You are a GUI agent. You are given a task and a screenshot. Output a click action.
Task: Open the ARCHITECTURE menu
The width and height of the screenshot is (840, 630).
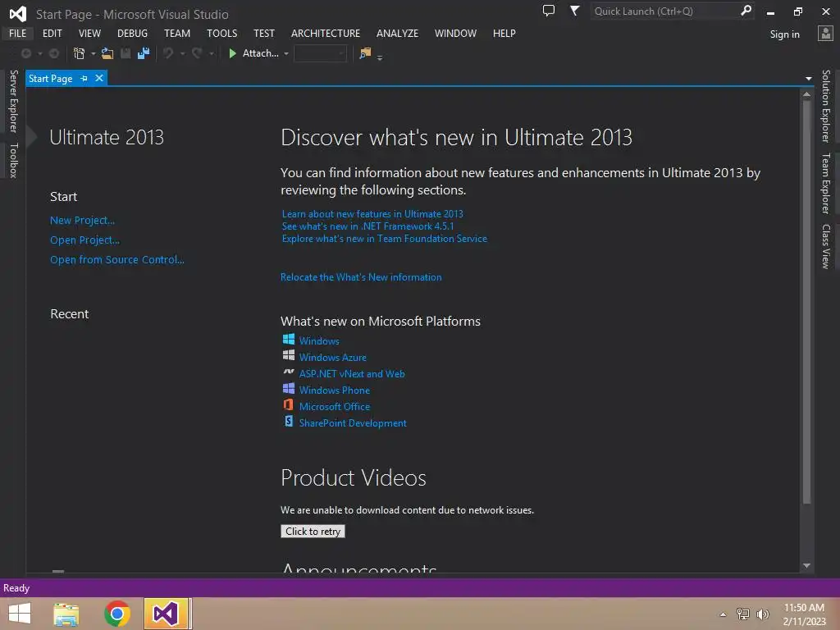[325, 33]
